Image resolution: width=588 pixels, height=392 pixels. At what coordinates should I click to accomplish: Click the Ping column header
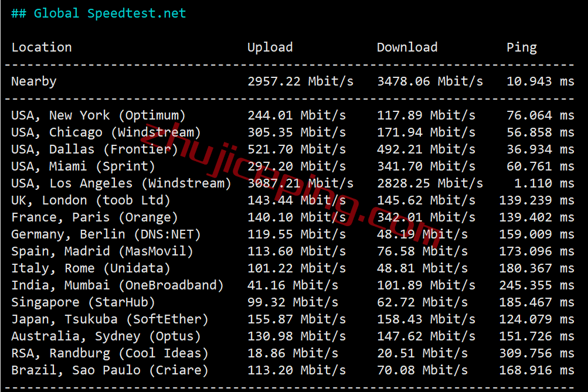(x=522, y=47)
